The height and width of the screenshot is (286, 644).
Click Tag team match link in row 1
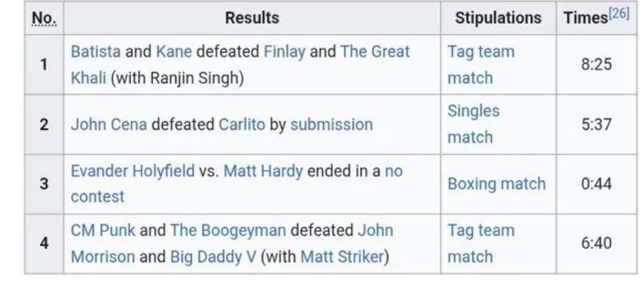pos(481,64)
